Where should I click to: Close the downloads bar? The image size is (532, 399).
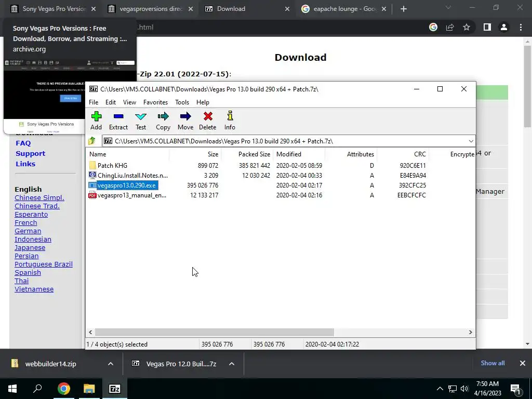click(523, 363)
